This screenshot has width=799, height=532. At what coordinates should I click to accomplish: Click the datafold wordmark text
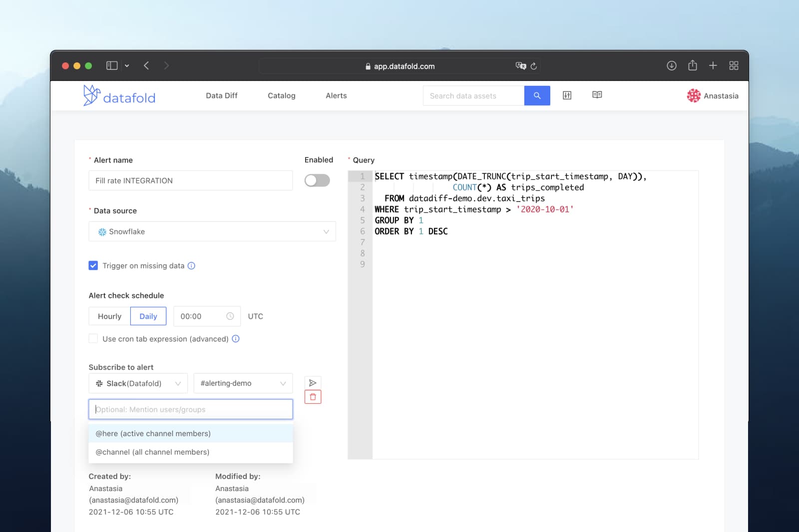click(129, 98)
